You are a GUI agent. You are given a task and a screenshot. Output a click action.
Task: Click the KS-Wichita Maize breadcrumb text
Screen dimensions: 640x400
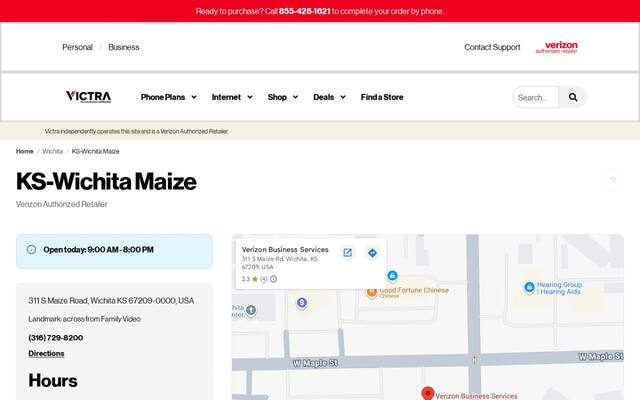click(x=96, y=151)
